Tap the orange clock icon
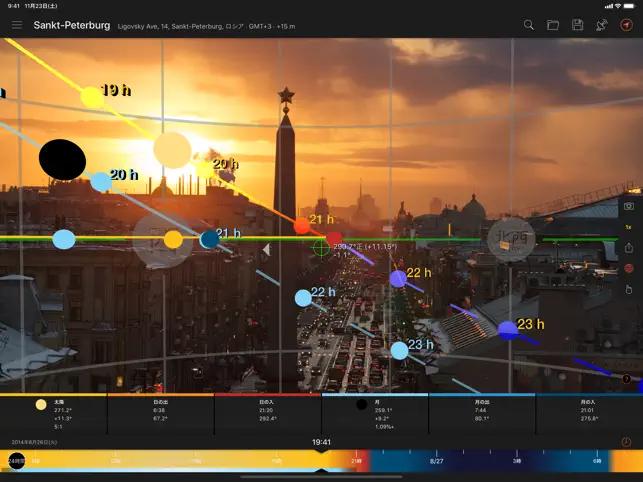 (626, 442)
